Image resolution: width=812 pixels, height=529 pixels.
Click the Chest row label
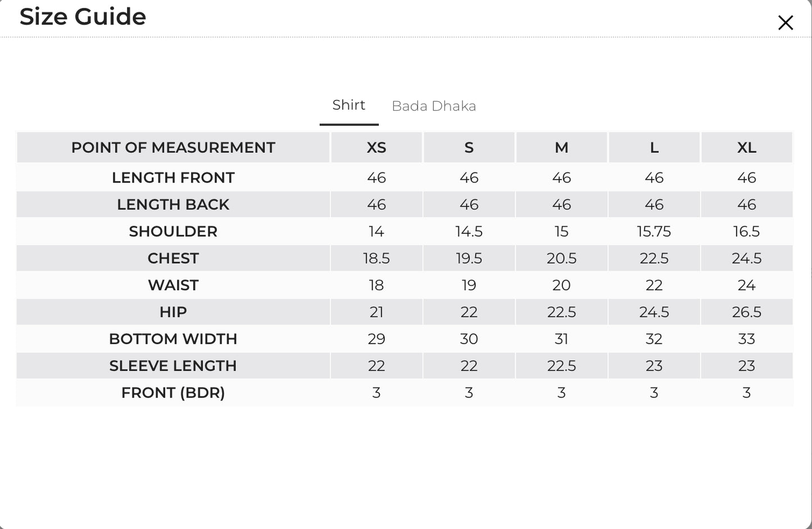(173, 258)
